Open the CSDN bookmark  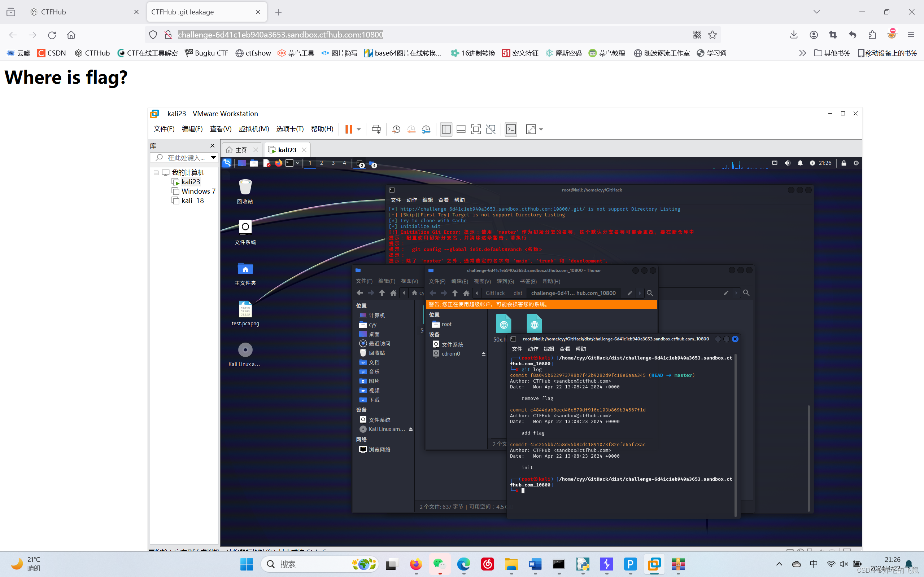click(x=52, y=53)
